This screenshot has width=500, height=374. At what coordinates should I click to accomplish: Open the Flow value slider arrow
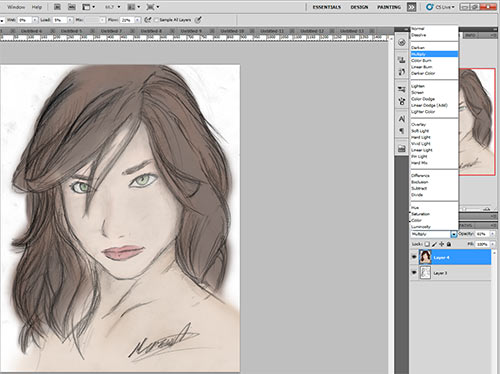(x=137, y=20)
